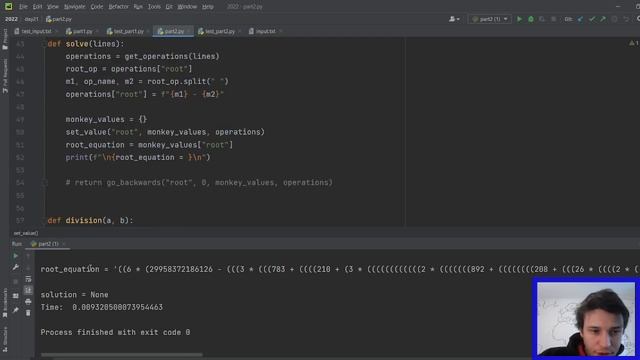Collapse the division function fold marker
Image resolution: width=640 pixels, height=360 pixels.
[x=44, y=220]
